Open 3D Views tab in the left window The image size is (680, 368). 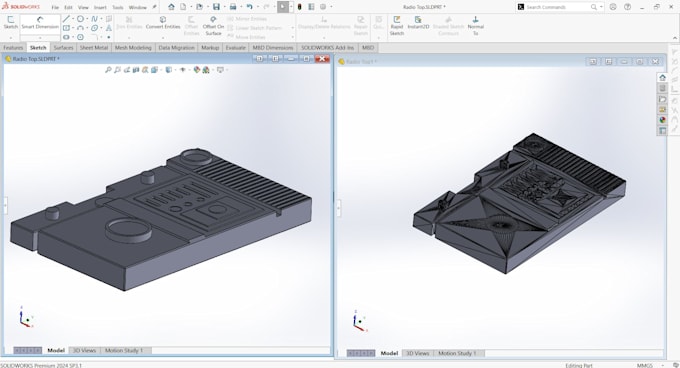click(x=84, y=350)
